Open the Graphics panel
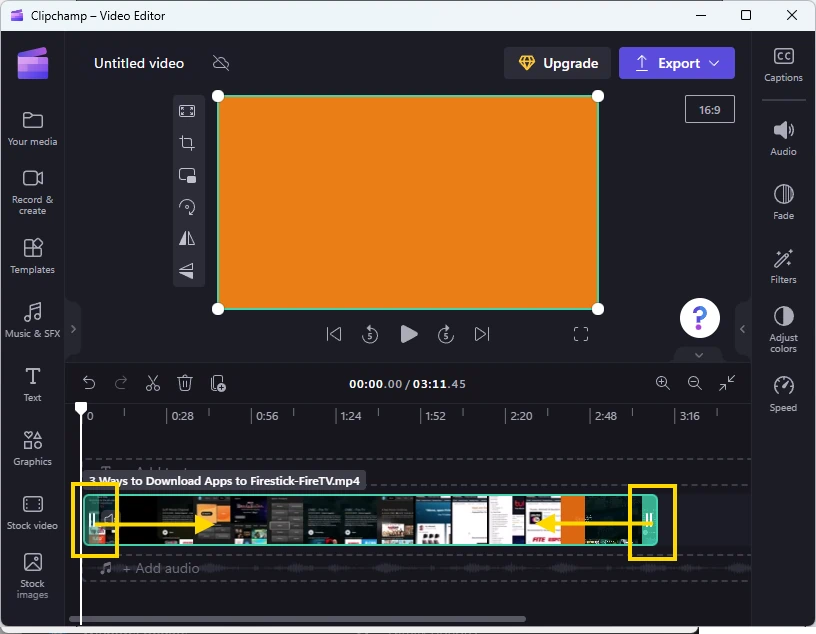This screenshot has height=634, width=816. coord(32,448)
